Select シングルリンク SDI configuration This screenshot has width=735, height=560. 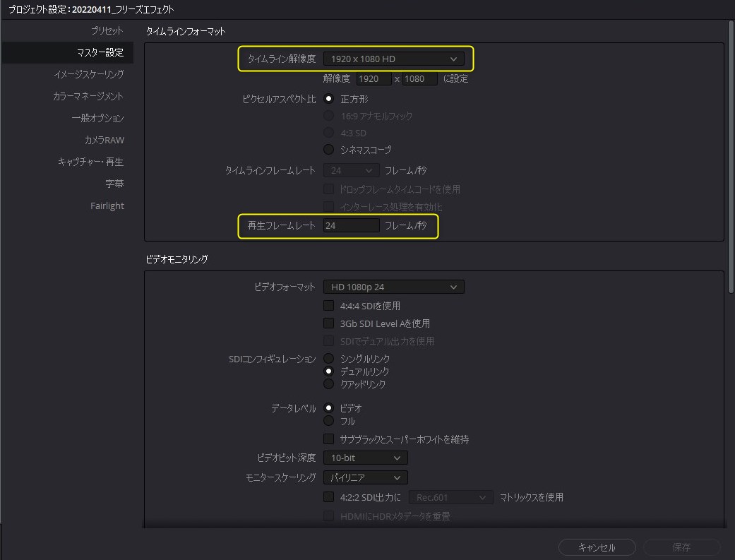328,358
